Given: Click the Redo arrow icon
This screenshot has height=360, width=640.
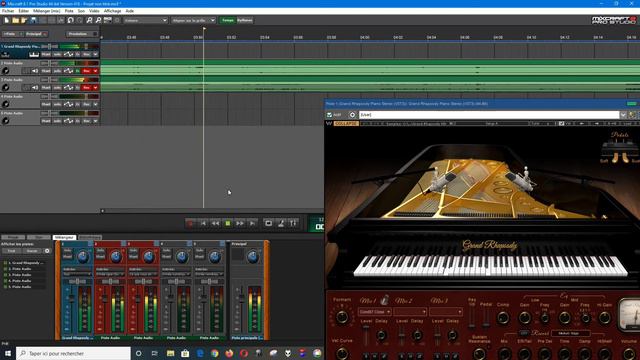Looking at the screenshot, I should click(80, 20).
